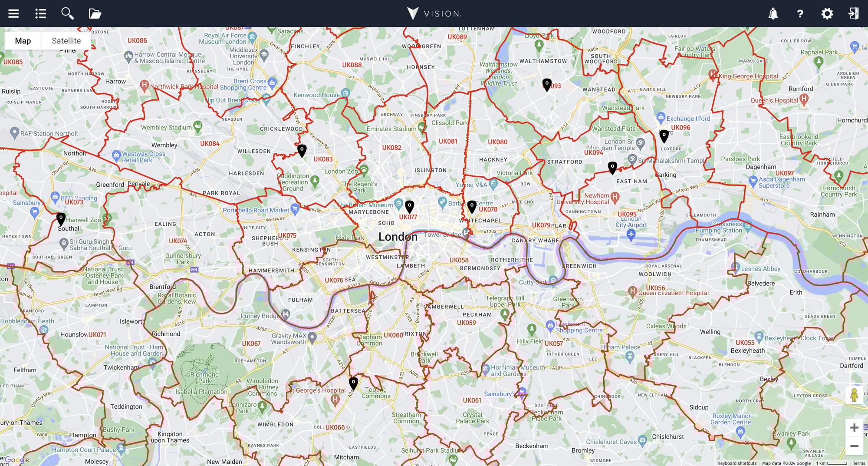The width and height of the screenshot is (868, 466).
Task: Click territory label UK086
Action: 137,40
